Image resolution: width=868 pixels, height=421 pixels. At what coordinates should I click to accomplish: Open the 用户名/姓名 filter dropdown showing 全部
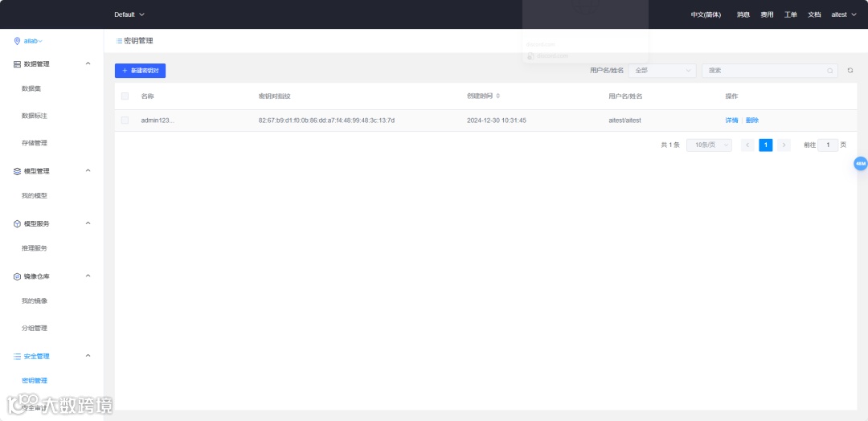click(662, 71)
